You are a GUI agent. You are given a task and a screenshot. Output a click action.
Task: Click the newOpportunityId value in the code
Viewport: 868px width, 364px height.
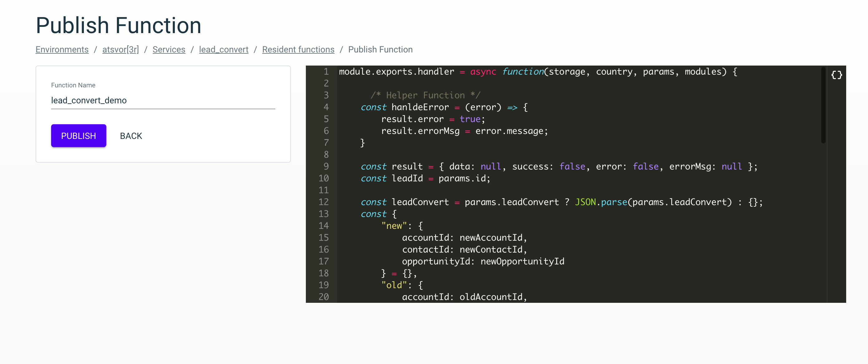coord(522,261)
